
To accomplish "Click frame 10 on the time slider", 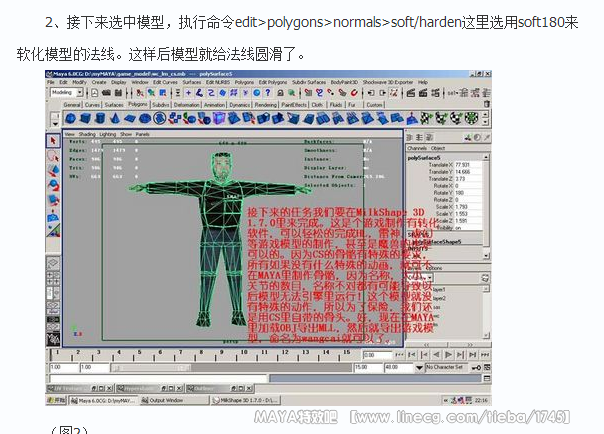I will click(x=244, y=352).
